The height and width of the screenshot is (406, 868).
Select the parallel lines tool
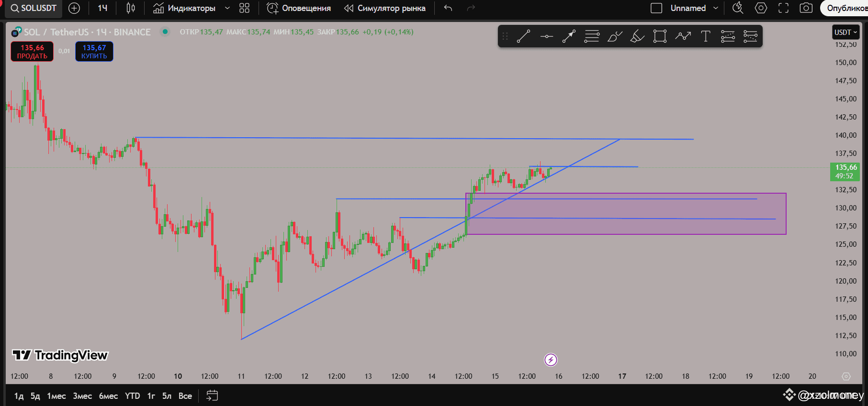[x=592, y=36]
